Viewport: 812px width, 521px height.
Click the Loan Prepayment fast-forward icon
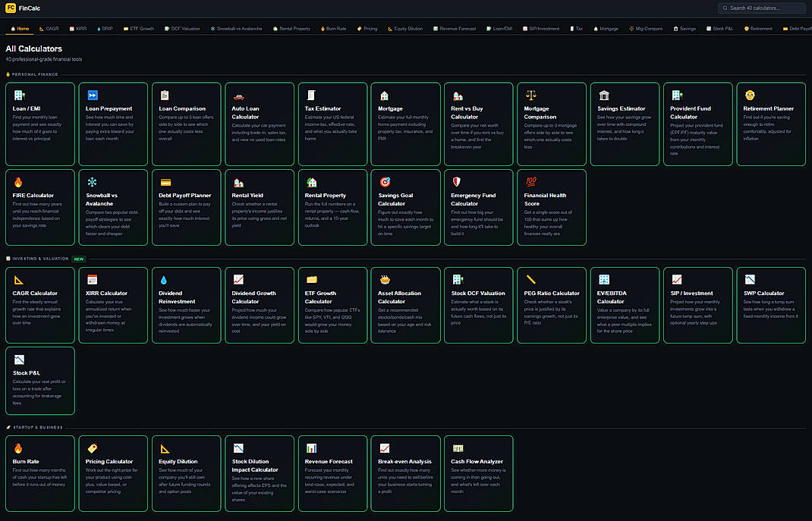point(92,96)
